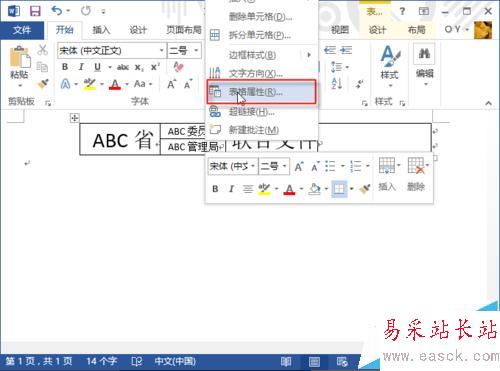Image resolution: width=500 pixels, height=371 pixels.
Task: Open mini toolbar font size dropdown
Action: click(274, 166)
